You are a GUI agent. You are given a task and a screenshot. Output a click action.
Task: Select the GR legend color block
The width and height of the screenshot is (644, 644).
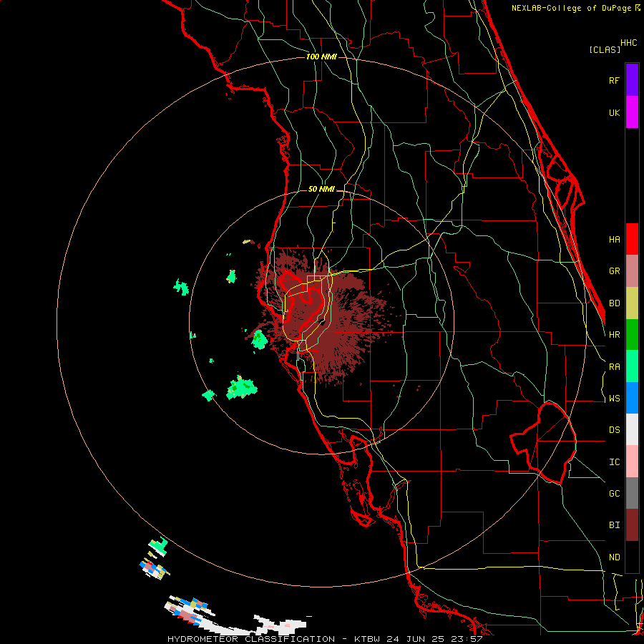[632, 270]
